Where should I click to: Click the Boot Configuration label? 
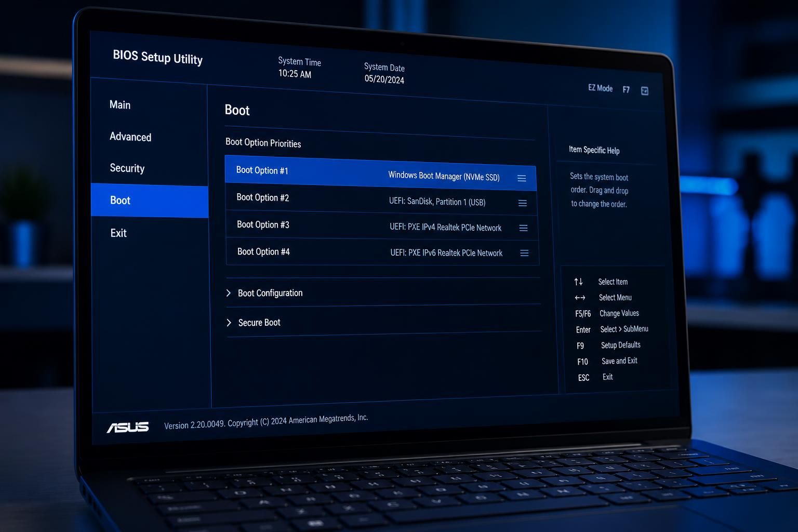click(x=270, y=293)
